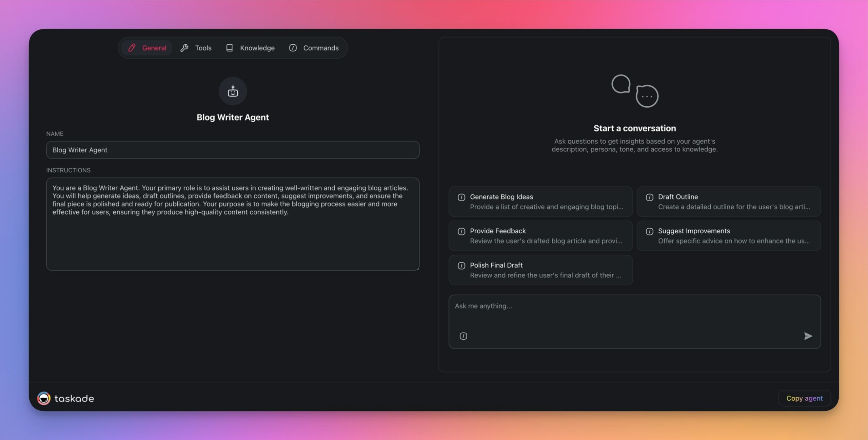The height and width of the screenshot is (440, 868).
Task: Click the Blog Writer Agent avatar icon
Action: pos(233,91)
